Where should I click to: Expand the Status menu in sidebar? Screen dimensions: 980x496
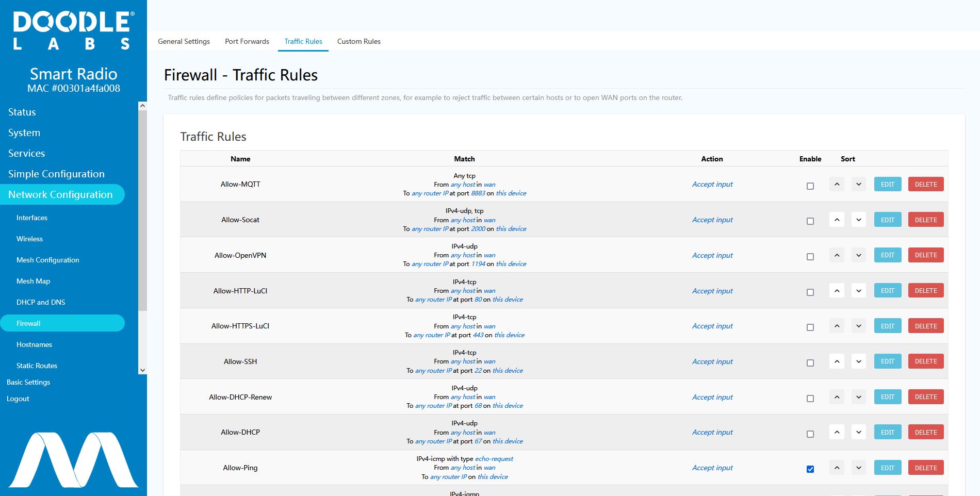point(22,112)
